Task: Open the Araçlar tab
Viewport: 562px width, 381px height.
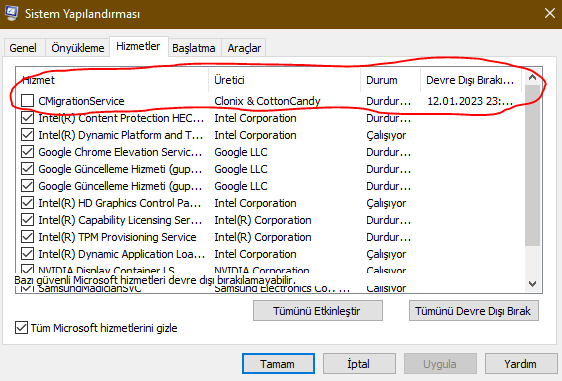Action: click(x=244, y=48)
